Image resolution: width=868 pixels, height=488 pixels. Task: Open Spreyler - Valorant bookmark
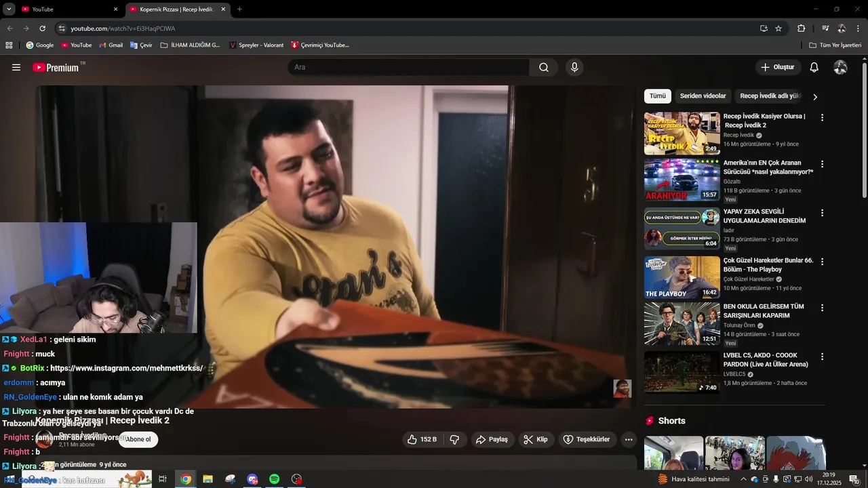pyautogui.click(x=257, y=45)
